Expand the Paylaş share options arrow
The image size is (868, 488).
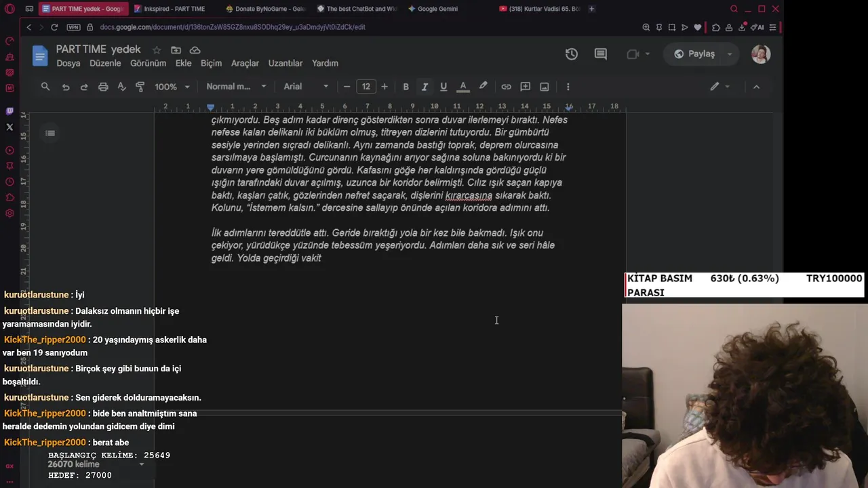point(730,54)
